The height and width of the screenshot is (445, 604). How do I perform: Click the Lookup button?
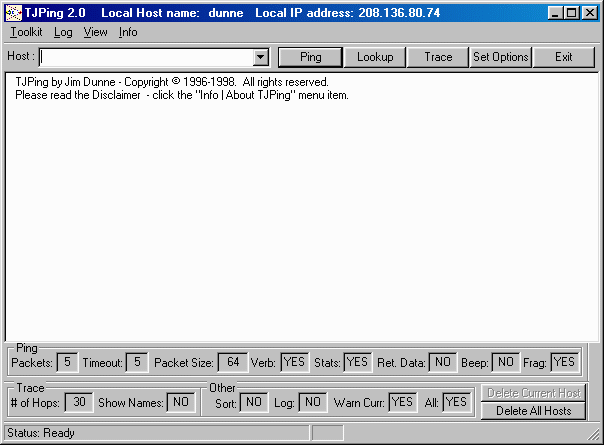[375, 57]
